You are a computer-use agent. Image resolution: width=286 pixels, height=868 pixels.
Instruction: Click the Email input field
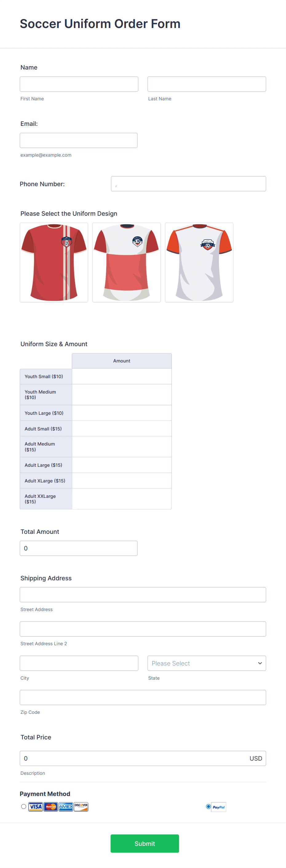pos(78,140)
